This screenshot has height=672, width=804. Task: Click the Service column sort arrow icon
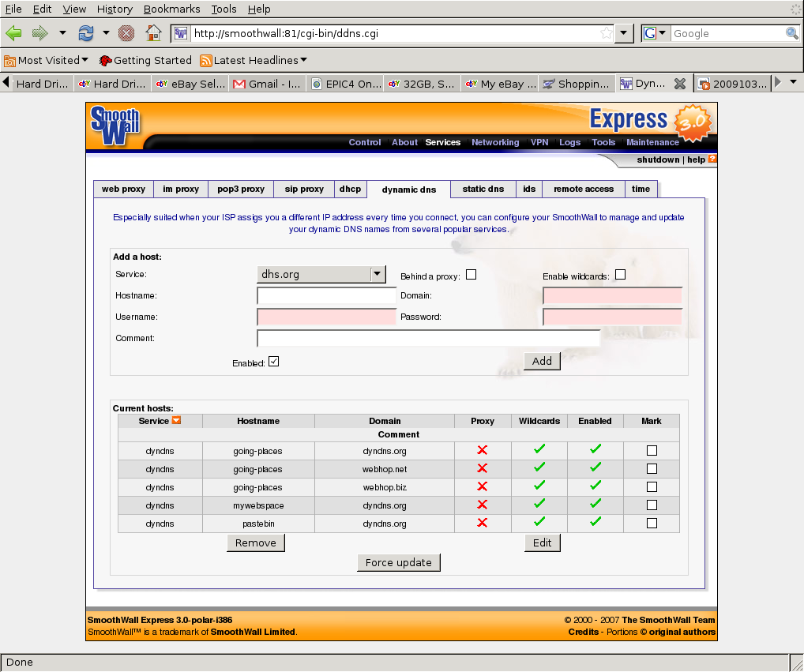point(176,420)
